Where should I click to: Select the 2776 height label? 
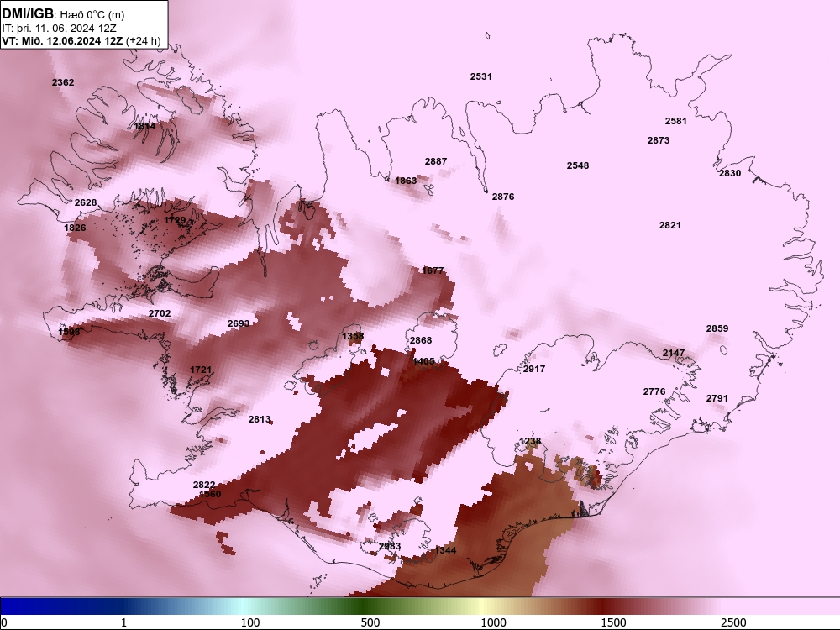[654, 391]
